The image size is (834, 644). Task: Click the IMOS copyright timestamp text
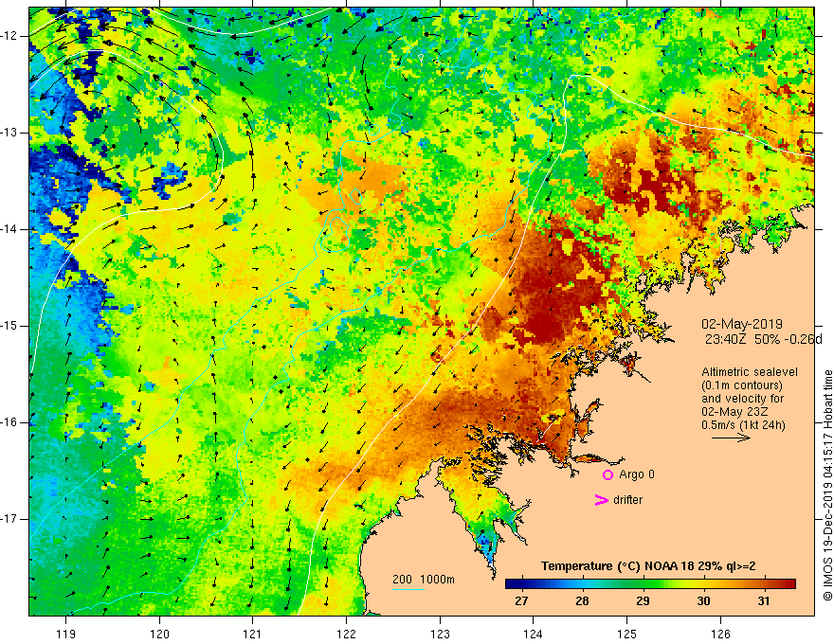[x=827, y=485]
